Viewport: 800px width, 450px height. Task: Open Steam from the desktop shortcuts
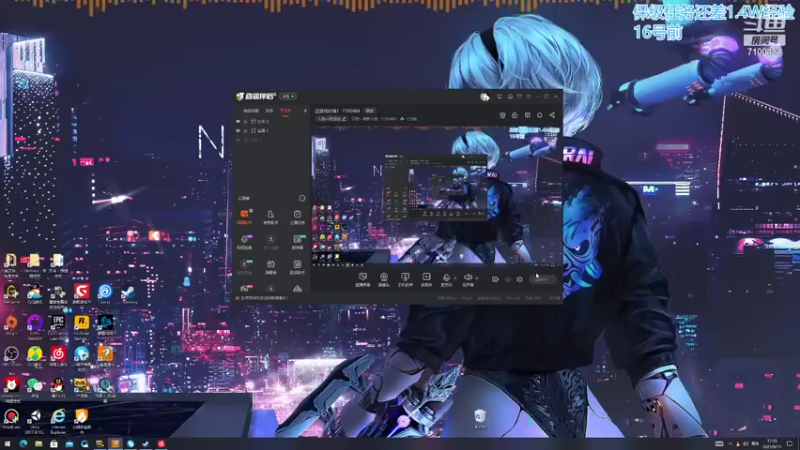pyautogui.click(x=128, y=292)
